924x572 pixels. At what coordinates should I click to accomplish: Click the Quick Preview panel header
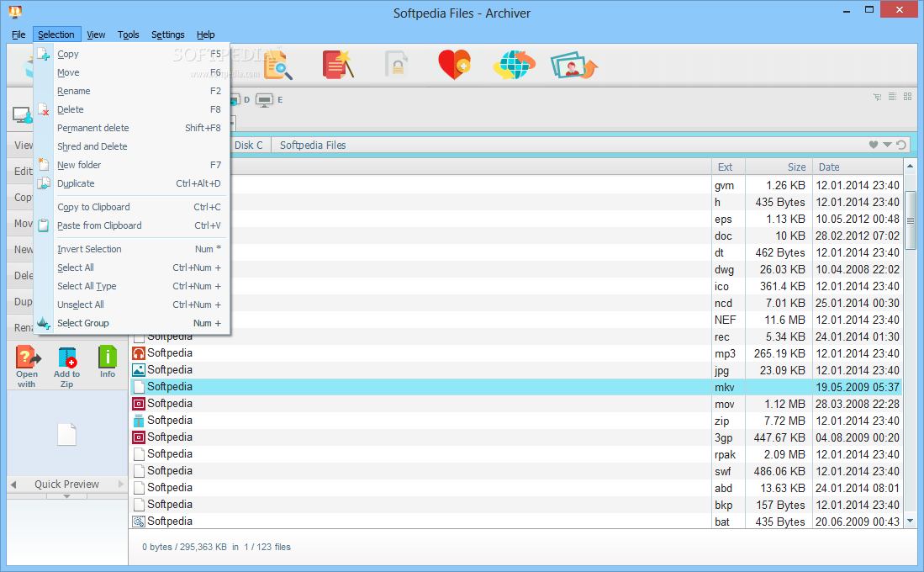tap(66, 485)
